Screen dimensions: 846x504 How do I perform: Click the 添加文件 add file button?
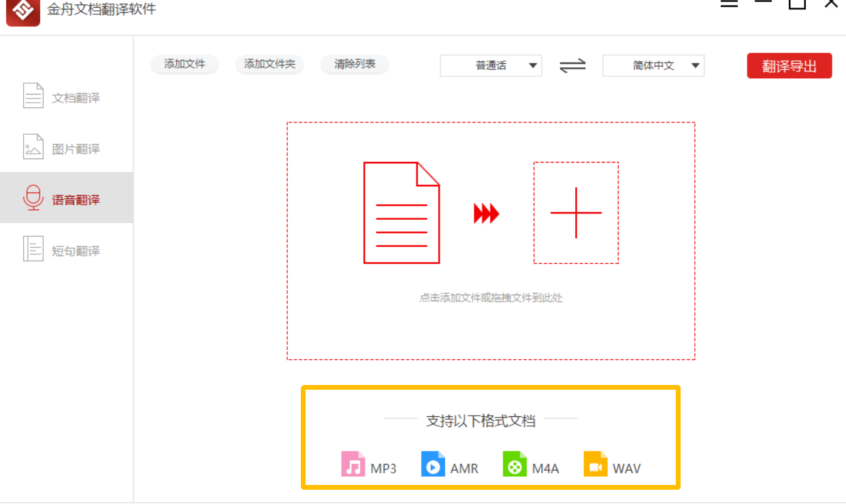tap(184, 65)
